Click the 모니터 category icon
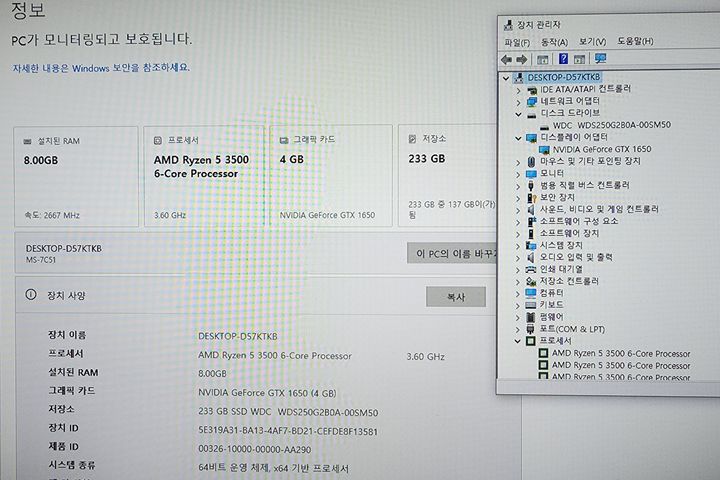Viewport: 720px width, 480px height. coord(531,174)
